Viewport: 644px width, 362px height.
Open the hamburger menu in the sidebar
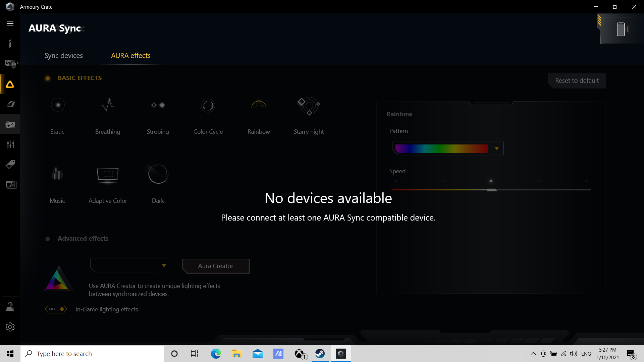pyautogui.click(x=10, y=23)
